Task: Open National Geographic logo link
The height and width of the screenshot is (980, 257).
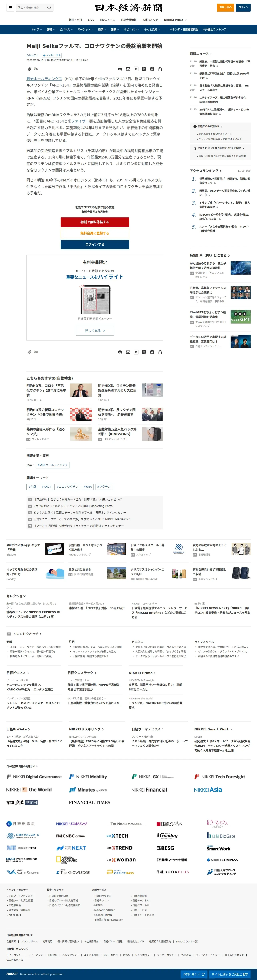Action: [x=67, y=860]
